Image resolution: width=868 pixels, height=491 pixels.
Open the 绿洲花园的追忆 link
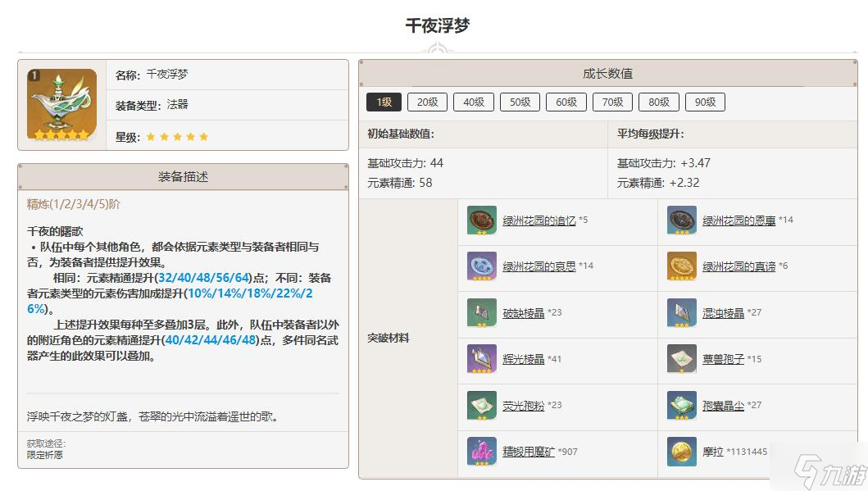[x=539, y=220]
